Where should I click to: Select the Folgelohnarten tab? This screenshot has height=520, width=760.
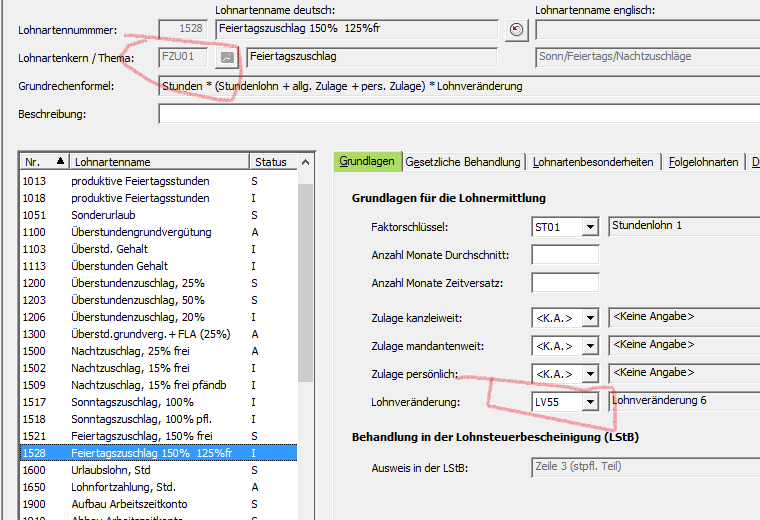(x=704, y=162)
